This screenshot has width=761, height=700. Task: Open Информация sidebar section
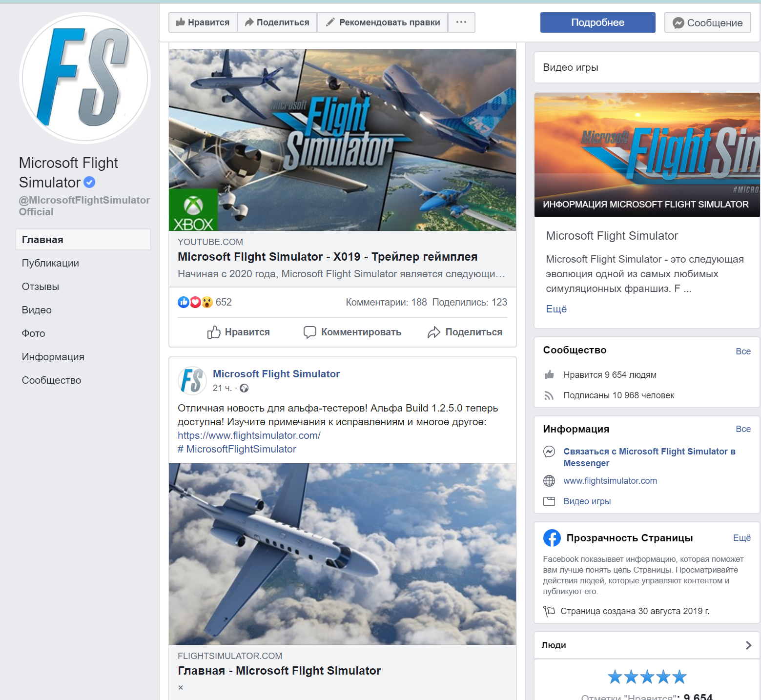click(53, 357)
